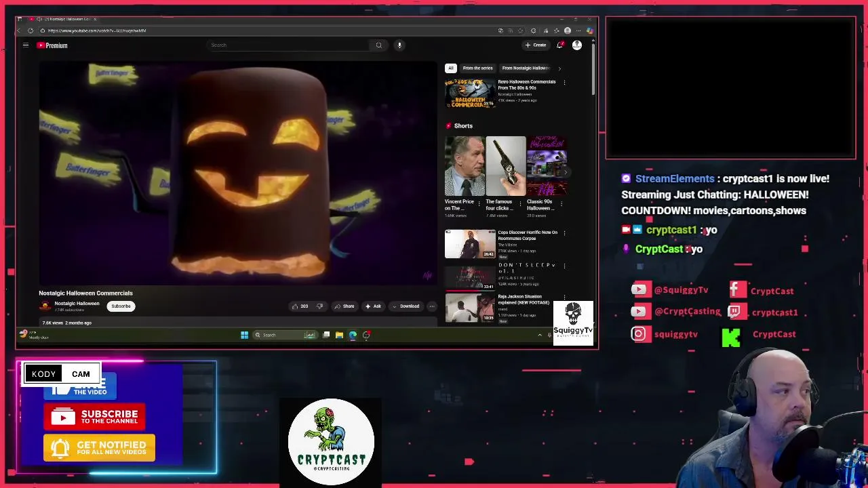868x488 pixels.
Task: Click the StreamElements chat username
Action: (675, 178)
